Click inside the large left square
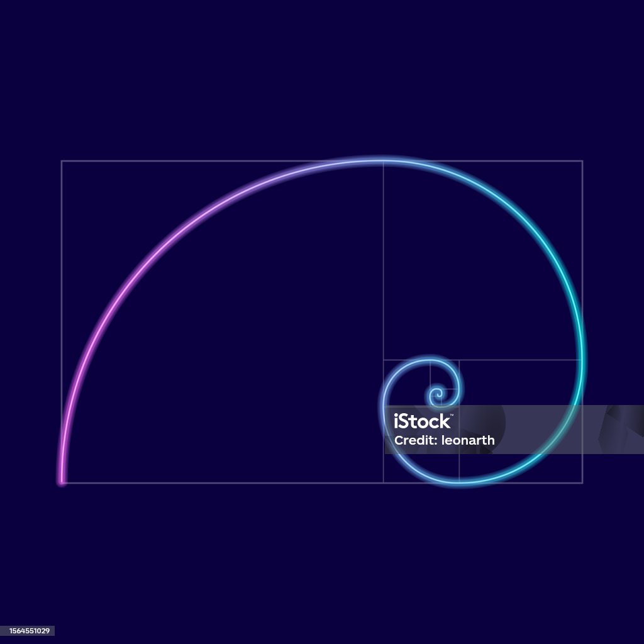The image size is (644, 644). pos(222,321)
